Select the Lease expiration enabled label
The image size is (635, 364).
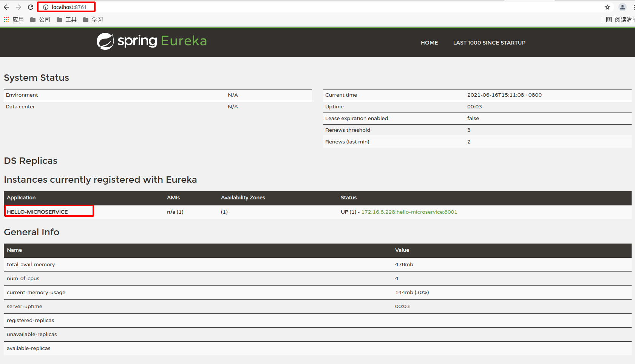357,118
